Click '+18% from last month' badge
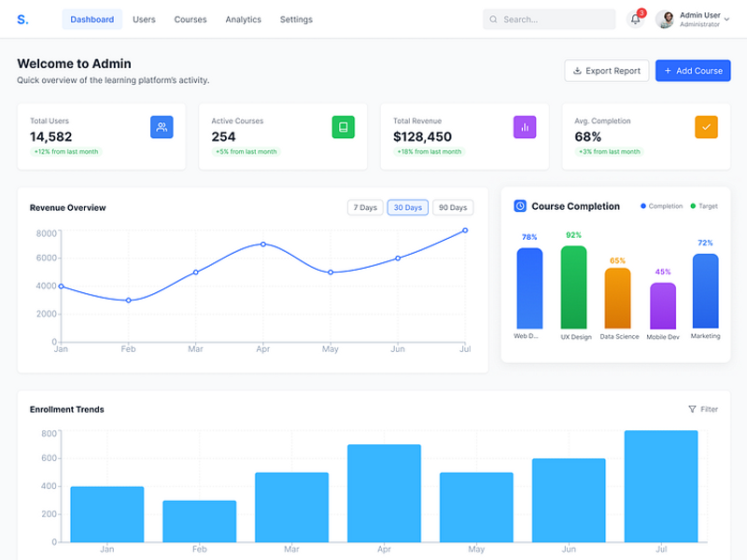 click(x=429, y=152)
